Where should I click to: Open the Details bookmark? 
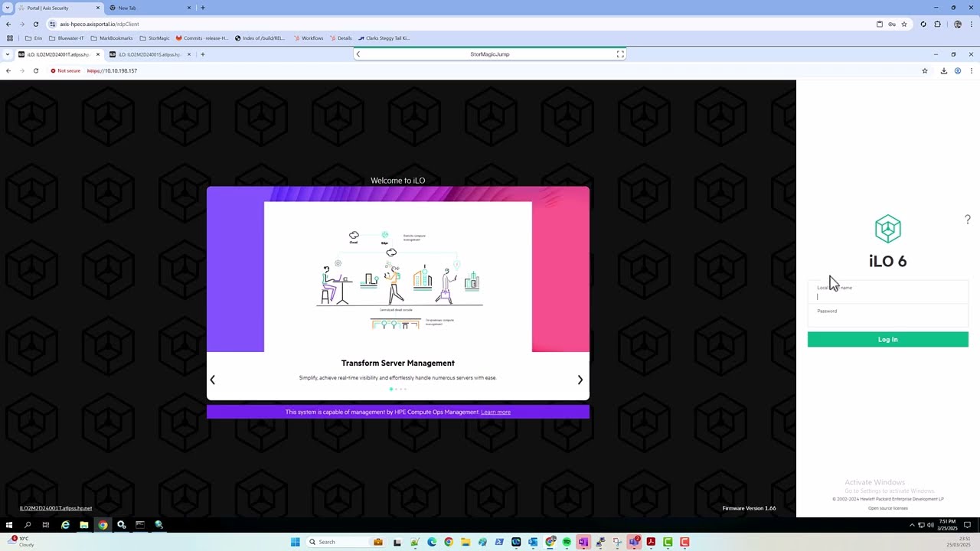(x=341, y=38)
